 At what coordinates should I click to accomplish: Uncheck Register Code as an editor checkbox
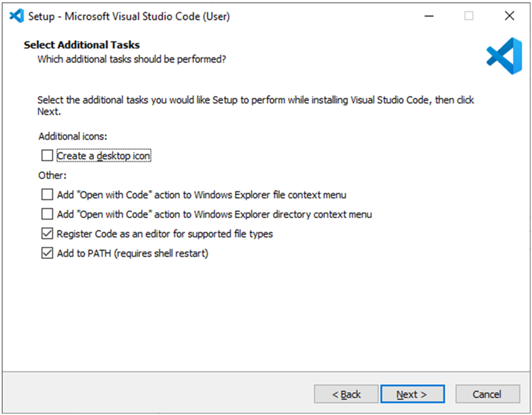coord(47,234)
